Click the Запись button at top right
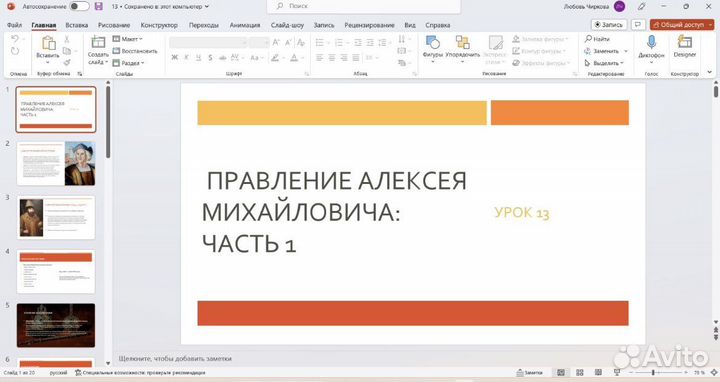The width and height of the screenshot is (720, 382). (609, 25)
